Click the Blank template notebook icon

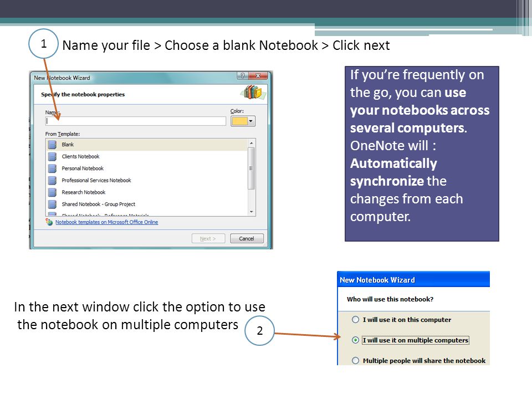[52, 145]
